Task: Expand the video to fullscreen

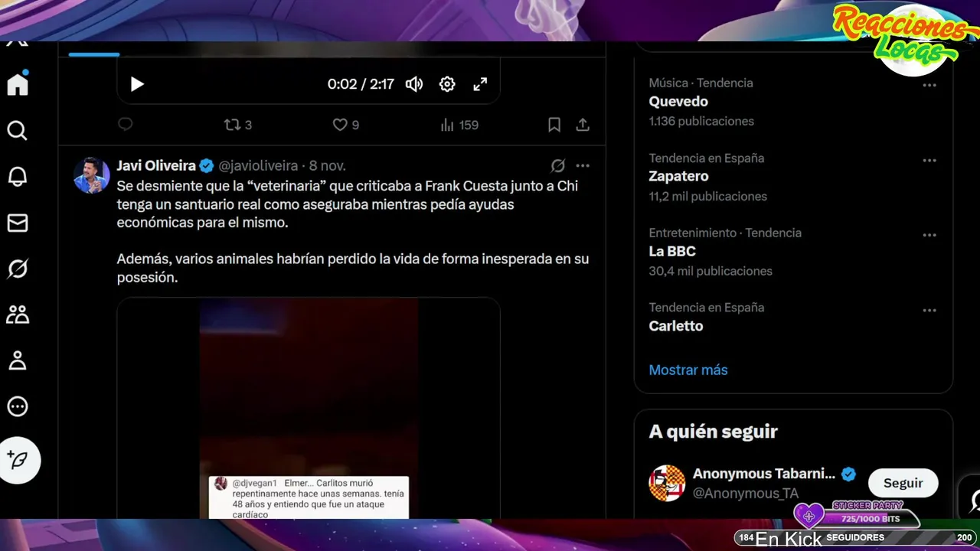Action: coord(480,84)
